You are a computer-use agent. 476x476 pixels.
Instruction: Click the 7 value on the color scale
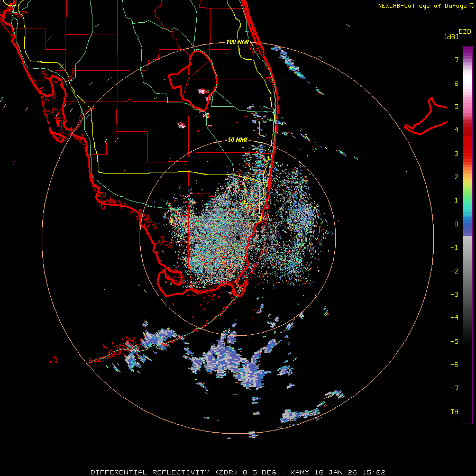[456, 59]
